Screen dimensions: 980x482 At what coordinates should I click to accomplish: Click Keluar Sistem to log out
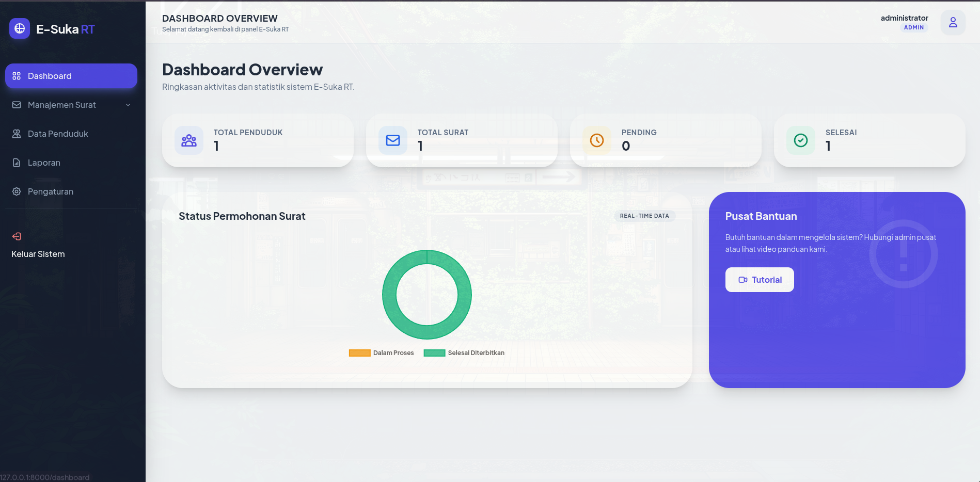click(37, 253)
